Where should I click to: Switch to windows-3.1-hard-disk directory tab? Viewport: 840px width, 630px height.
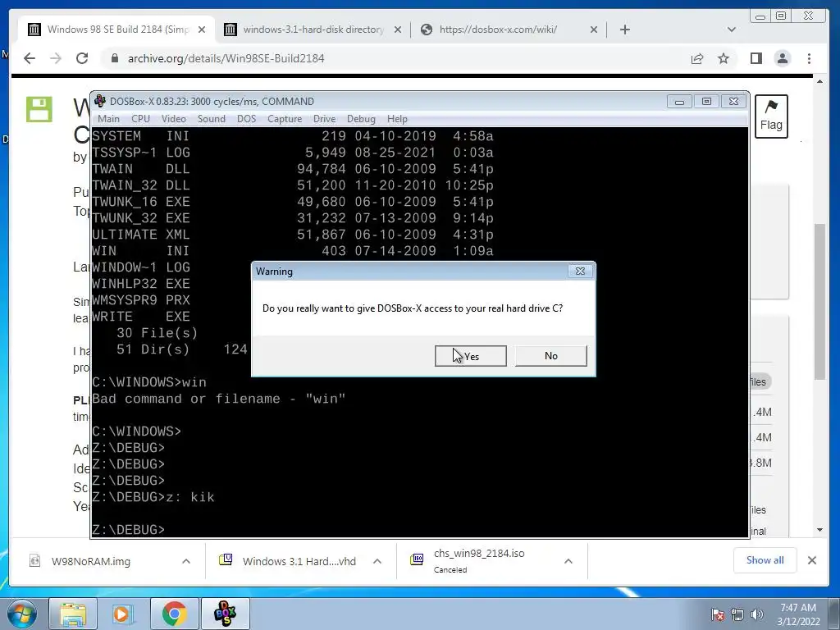(313, 30)
